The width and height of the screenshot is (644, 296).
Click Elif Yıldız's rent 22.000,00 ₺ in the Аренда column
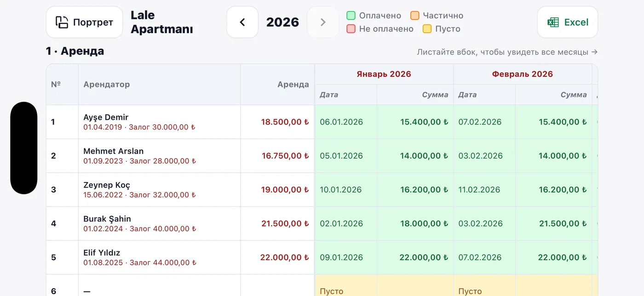[285, 257]
